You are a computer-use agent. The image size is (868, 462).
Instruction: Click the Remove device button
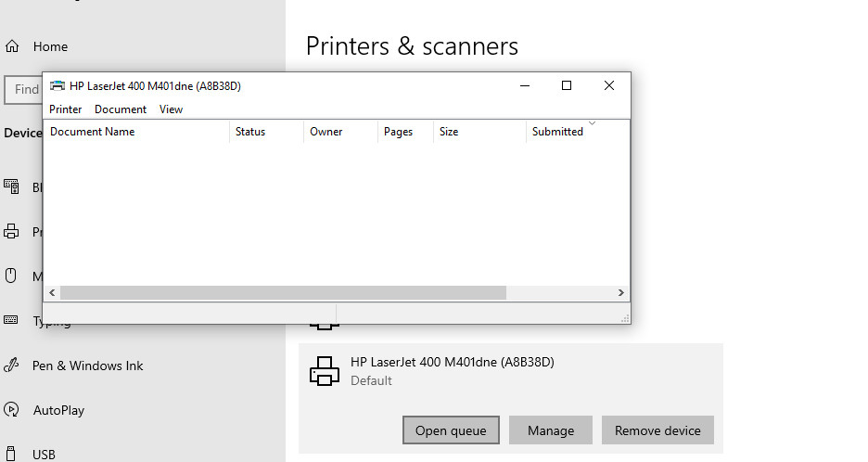coord(657,430)
